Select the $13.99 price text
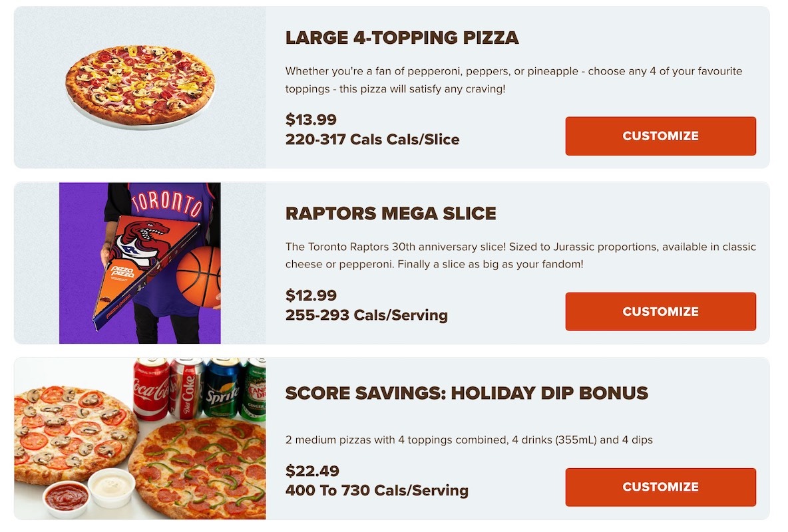The height and width of the screenshot is (532, 788). pos(311,120)
